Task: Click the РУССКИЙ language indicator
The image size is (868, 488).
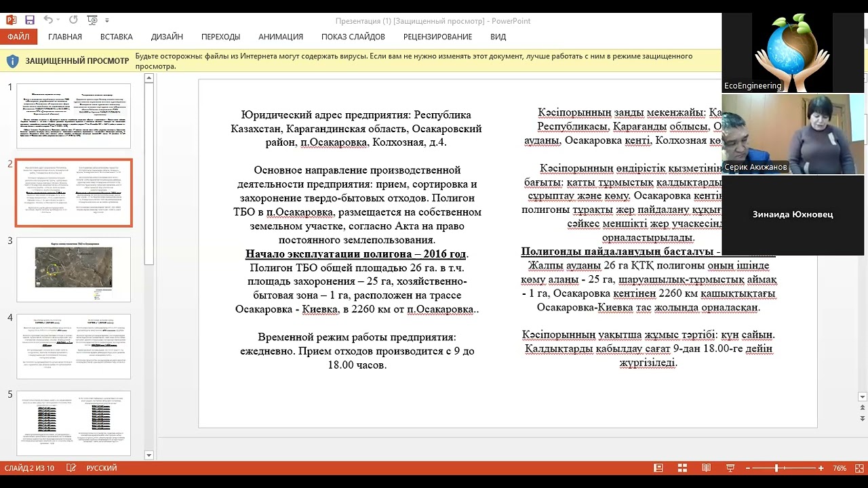Action: (x=101, y=468)
